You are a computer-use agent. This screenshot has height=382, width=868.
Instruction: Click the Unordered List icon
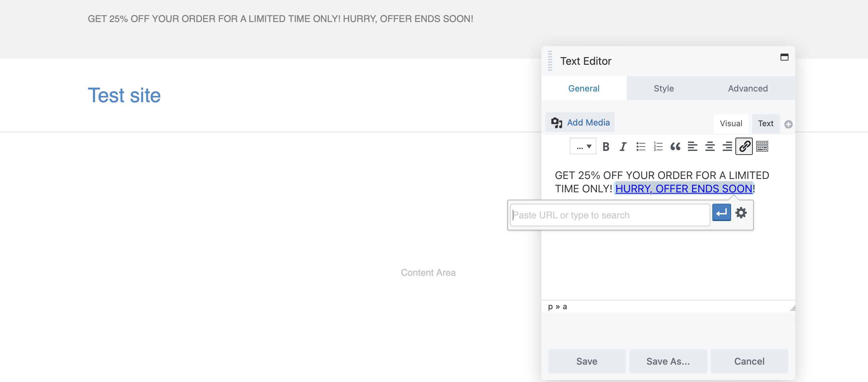click(640, 146)
